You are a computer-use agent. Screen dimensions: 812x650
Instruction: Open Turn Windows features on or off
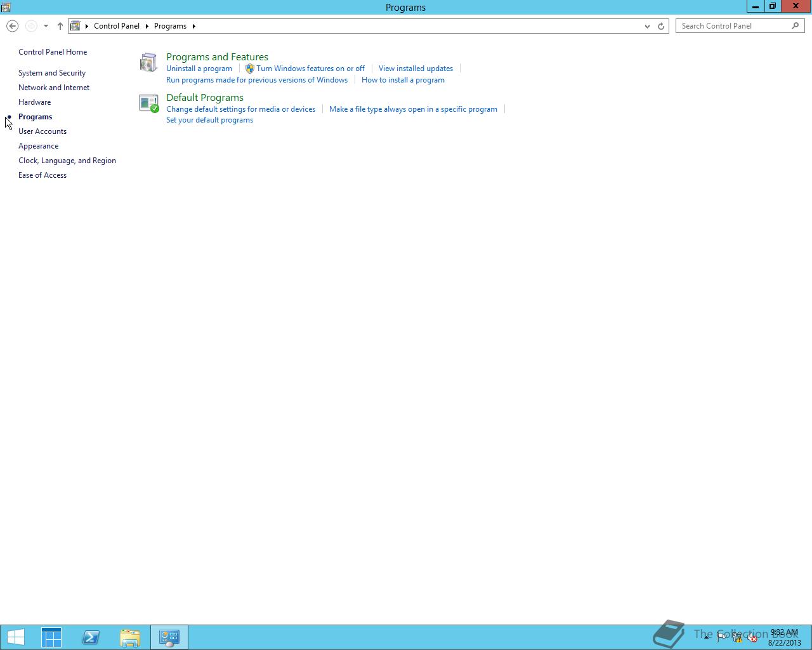pos(310,69)
